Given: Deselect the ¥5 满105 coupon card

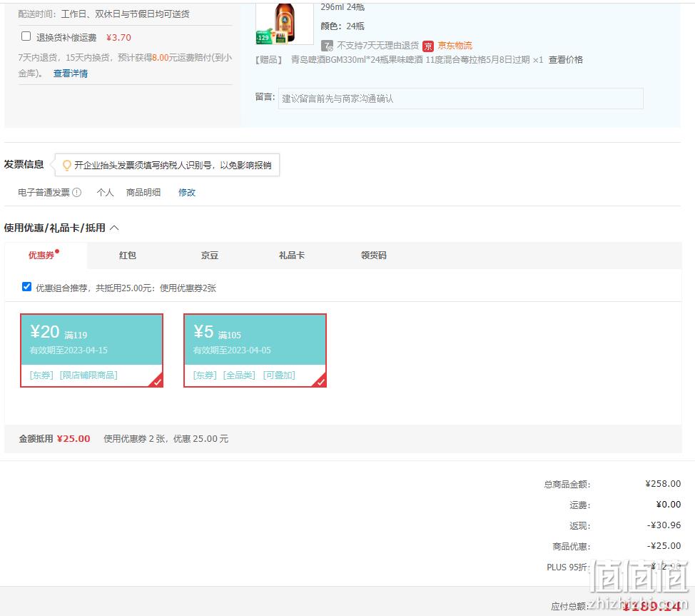Looking at the screenshot, I should tap(255, 350).
